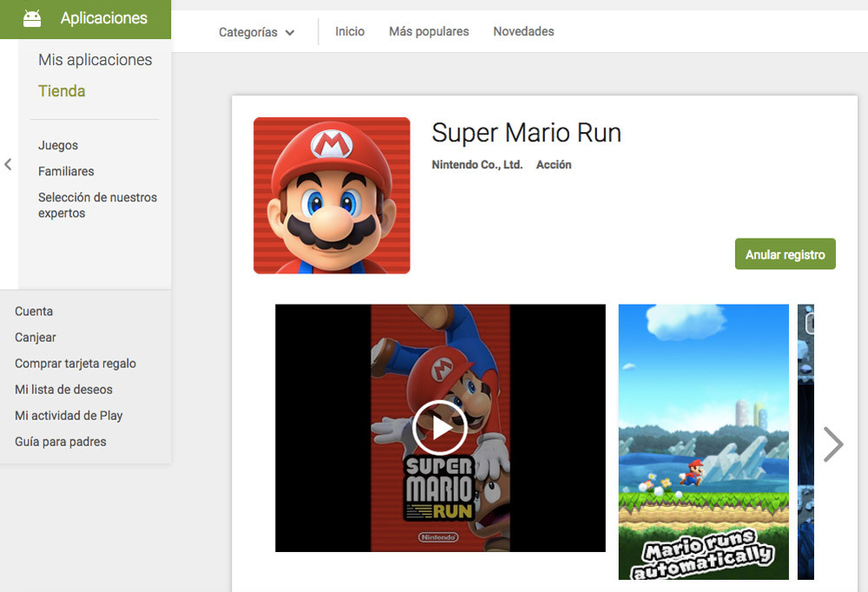Viewport: 868px width, 592px height.
Task: Open Mi lista de deseos
Action: click(63, 390)
